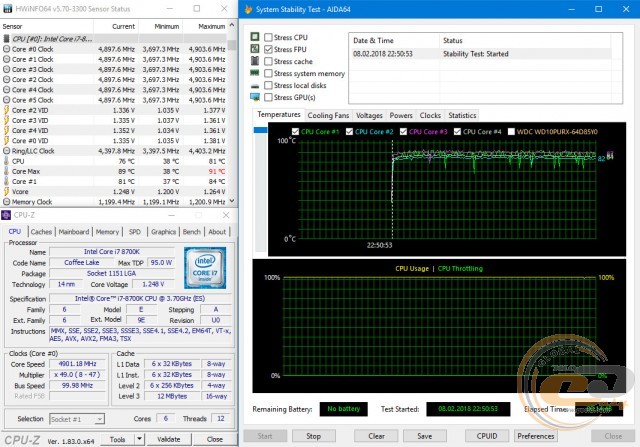Image resolution: width=640 pixels, height=447 pixels.
Task: Uncheck the Stress FPU checkbox
Action: (x=268, y=49)
